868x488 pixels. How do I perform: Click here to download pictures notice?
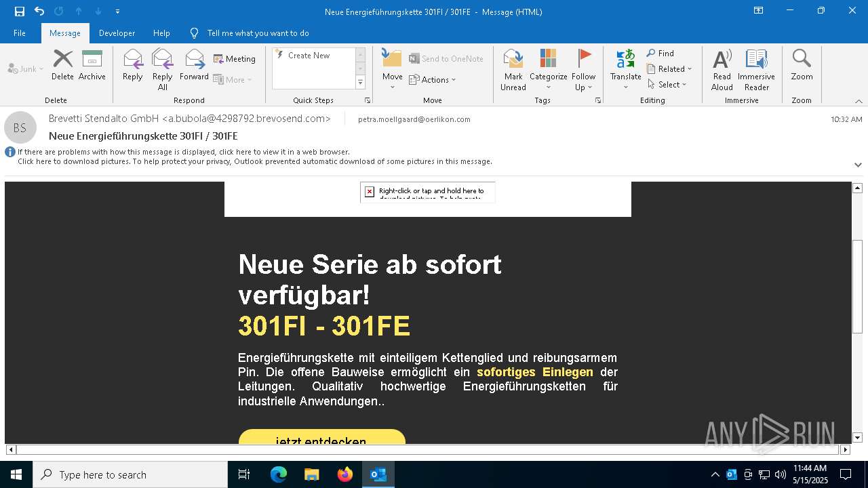[x=255, y=161]
